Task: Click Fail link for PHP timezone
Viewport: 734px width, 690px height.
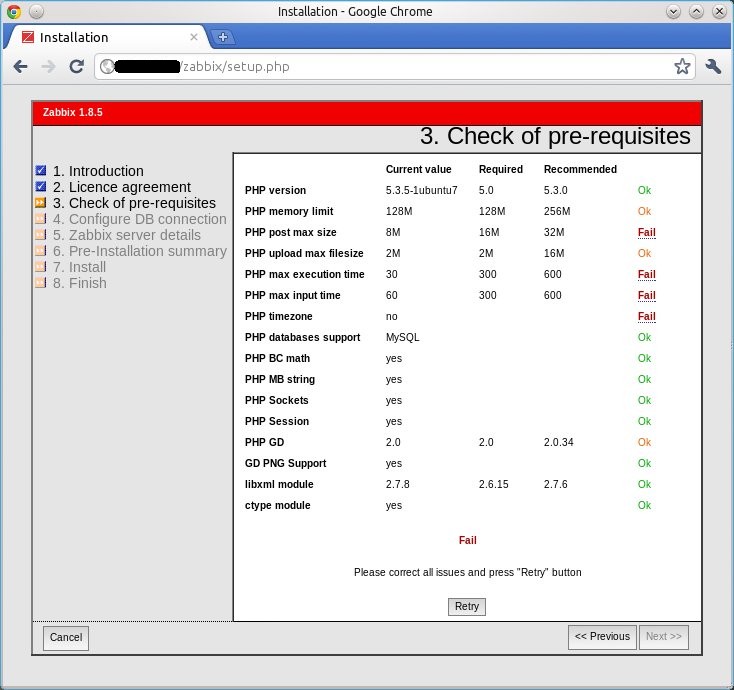Action: pyautogui.click(x=646, y=316)
